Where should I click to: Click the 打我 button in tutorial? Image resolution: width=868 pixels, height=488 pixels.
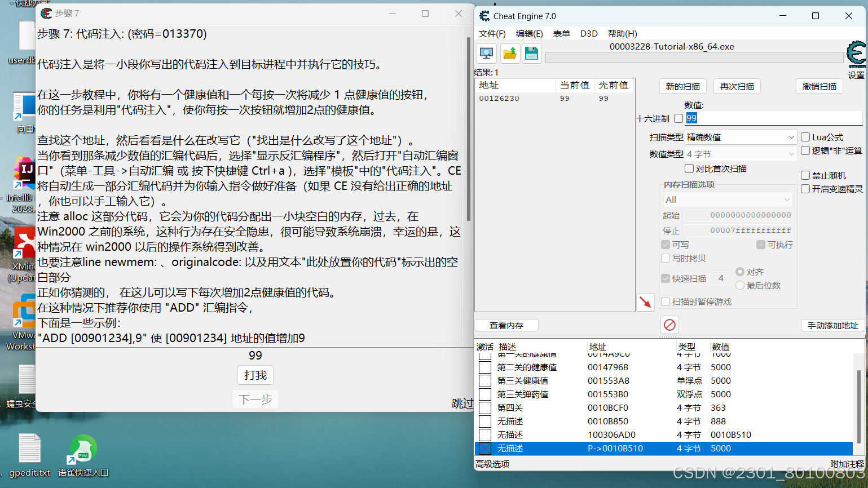tap(255, 375)
